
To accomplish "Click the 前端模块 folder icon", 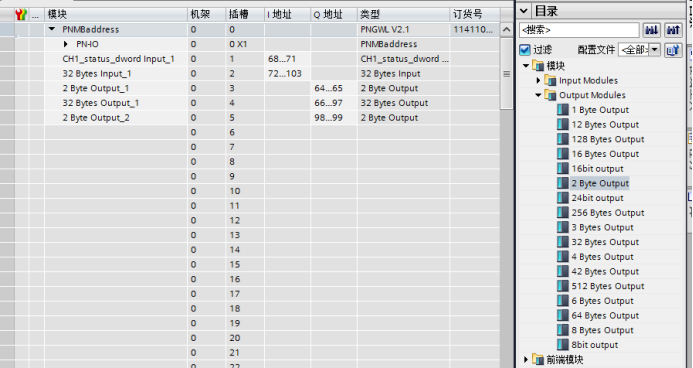I will [538, 359].
